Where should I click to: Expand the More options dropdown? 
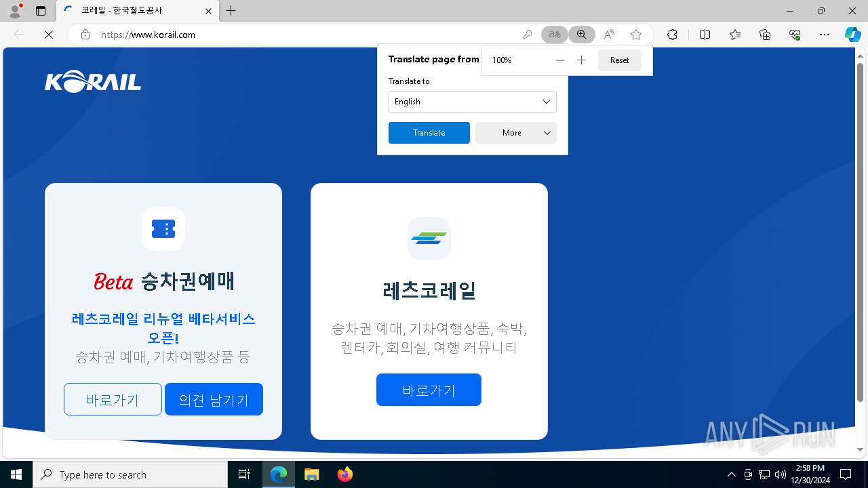point(515,133)
